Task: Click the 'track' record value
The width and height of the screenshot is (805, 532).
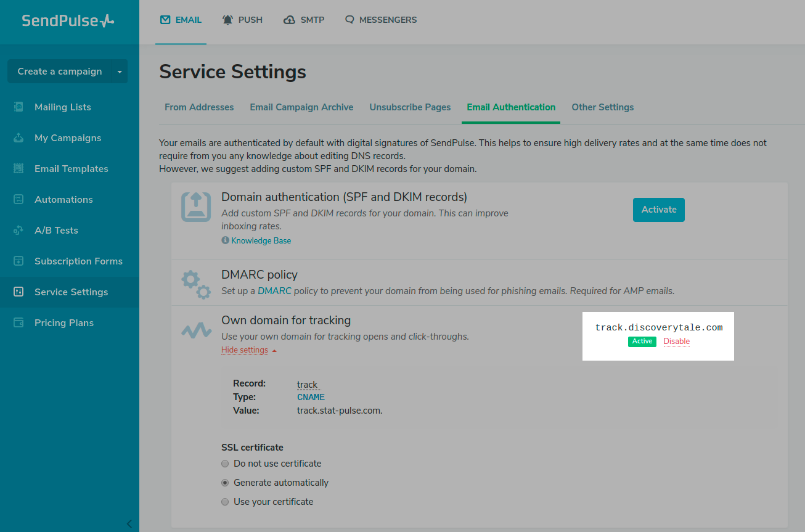Action: tap(307, 385)
